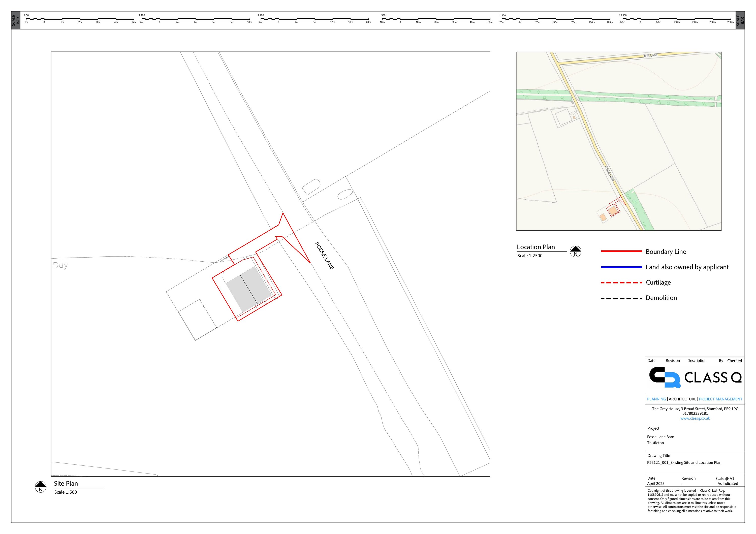Click the grey shaded barn building
The image size is (756, 534).
pos(248,289)
